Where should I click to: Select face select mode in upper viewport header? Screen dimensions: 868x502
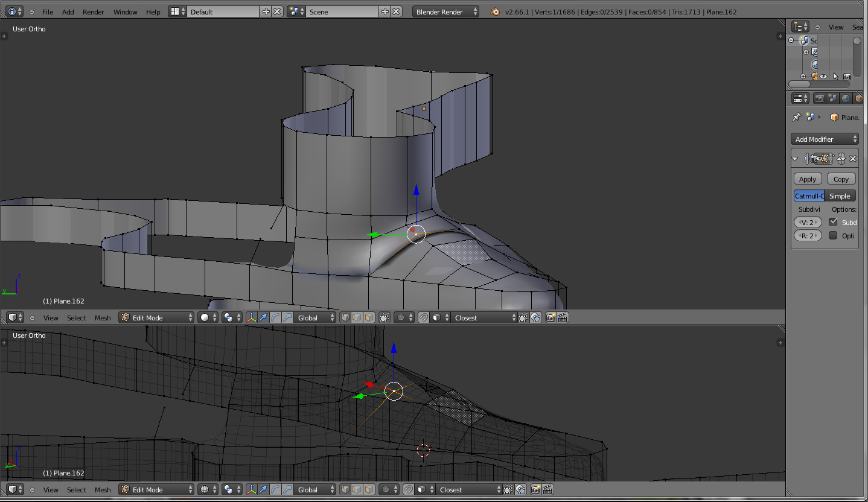(369, 317)
